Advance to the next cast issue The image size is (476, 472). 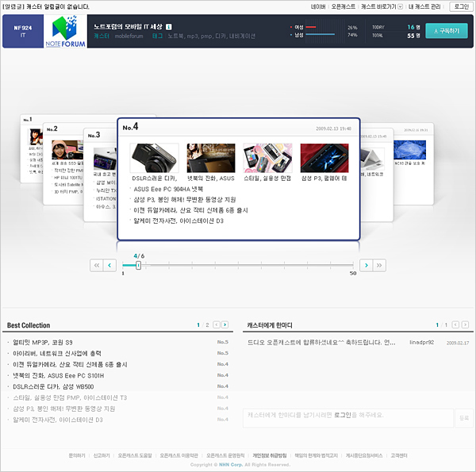pyautogui.click(x=366, y=265)
